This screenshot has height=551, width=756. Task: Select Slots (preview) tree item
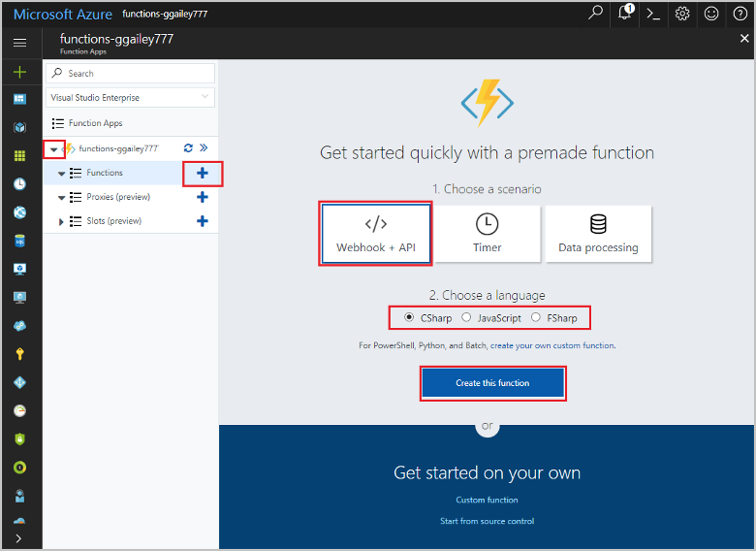click(x=113, y=221)
